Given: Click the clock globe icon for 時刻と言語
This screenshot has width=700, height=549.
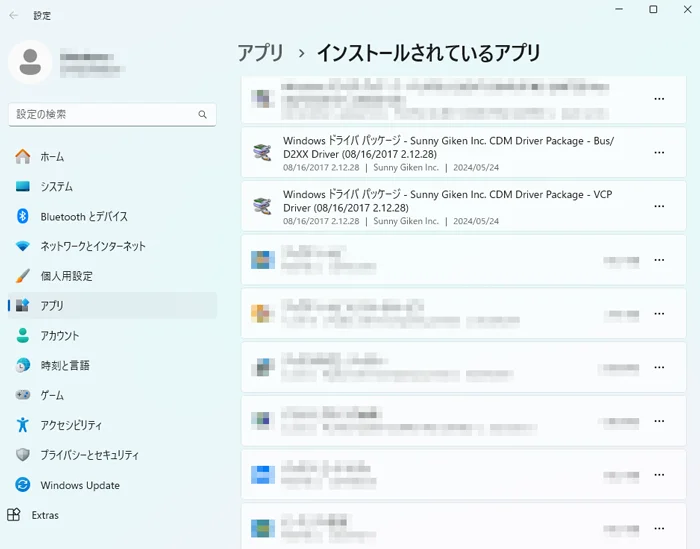Looking at the screenshot, I should coord(23,365).
